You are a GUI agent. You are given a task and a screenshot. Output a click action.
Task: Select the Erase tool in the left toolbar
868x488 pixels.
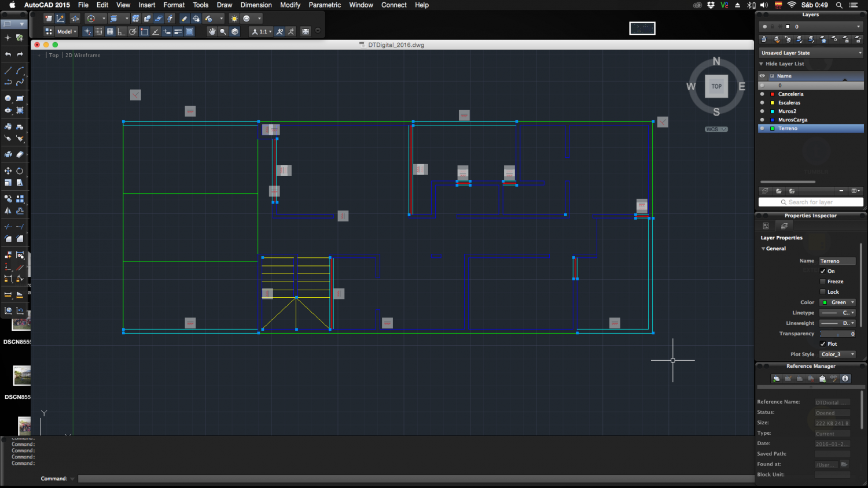(19, 154)
